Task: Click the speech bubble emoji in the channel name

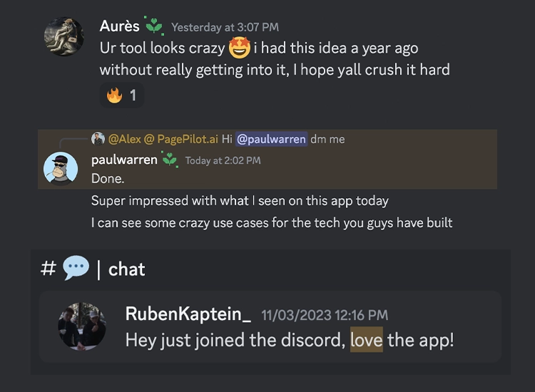Action: [76, 269]
